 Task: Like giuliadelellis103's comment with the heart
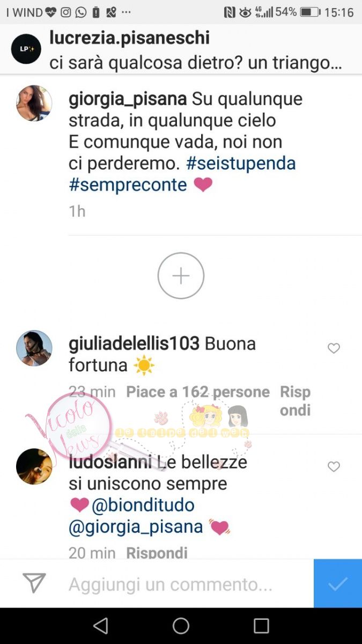[x=334, y=348]
